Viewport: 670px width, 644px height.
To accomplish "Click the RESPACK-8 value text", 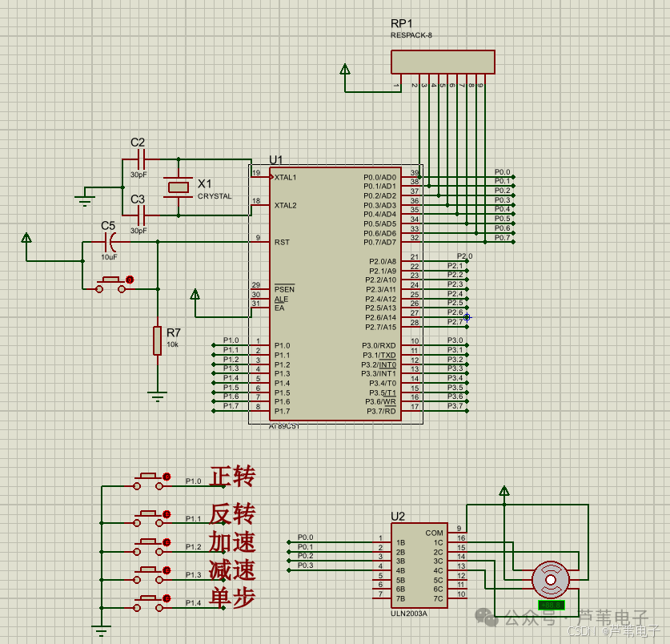I will click(411, 35).
